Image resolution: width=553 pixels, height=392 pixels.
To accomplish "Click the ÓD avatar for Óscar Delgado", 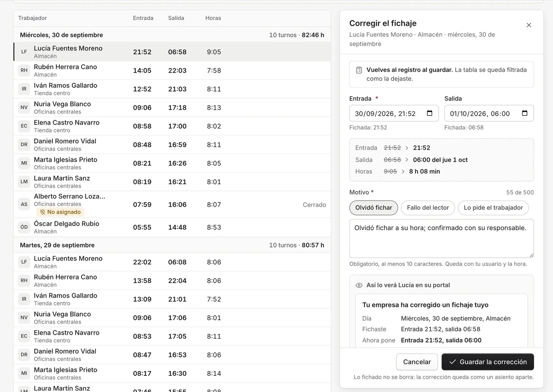I will pos(24,227).
